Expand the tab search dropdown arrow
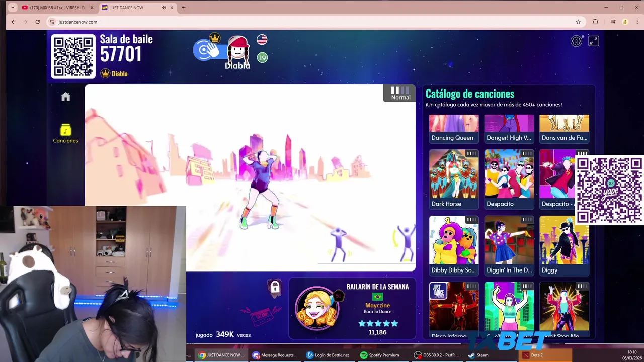644x362 pixels. 13,8
